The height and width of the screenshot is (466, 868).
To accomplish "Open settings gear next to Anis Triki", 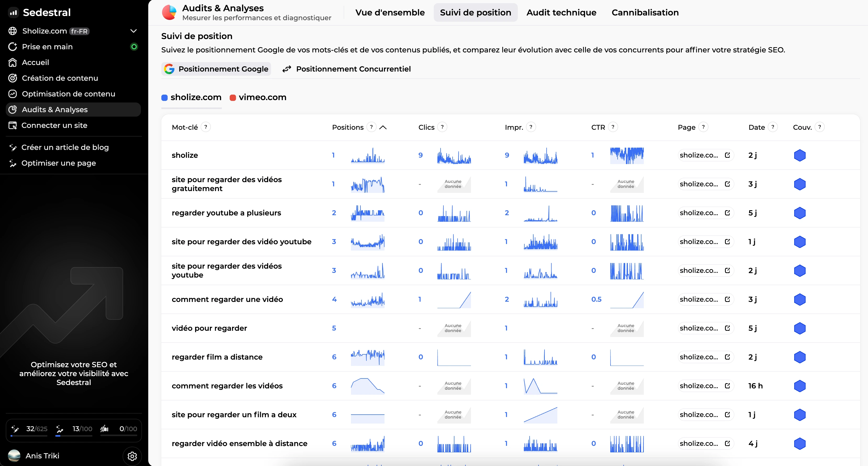I will point(132,456).
